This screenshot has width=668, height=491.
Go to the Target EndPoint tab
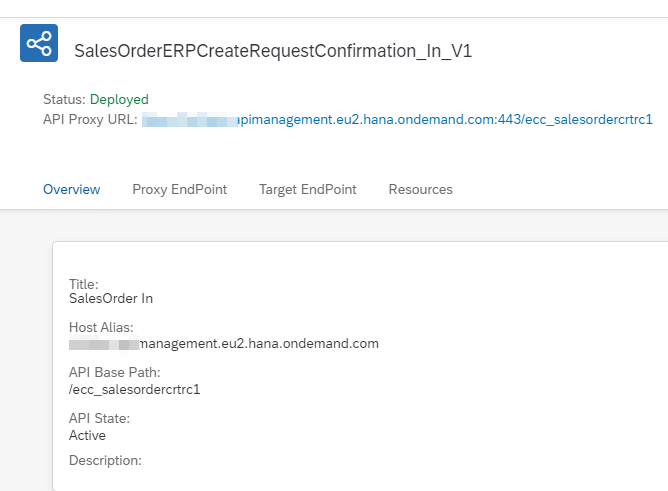[x=307, y=189]
